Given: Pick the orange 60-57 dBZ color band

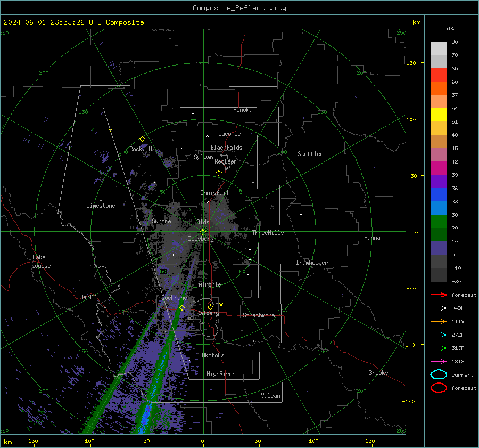Looking at the screenshot, I should (439, 88).
